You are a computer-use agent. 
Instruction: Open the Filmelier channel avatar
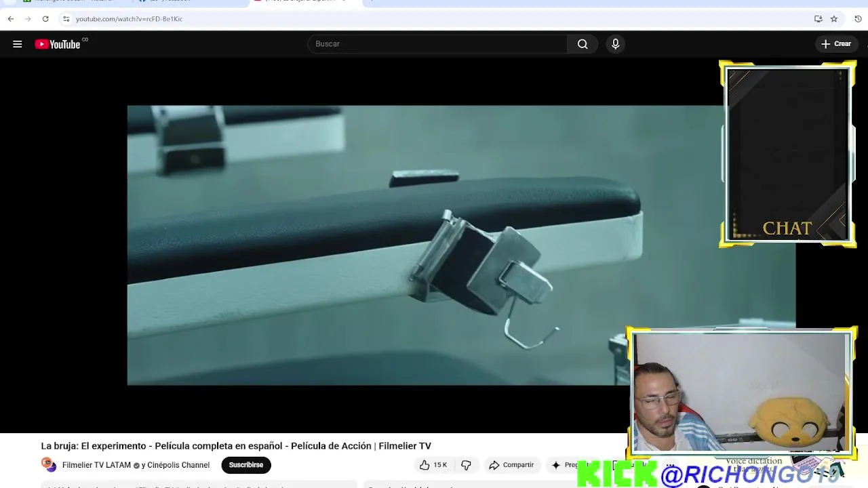pyautogui.click(x=49, y=465)
